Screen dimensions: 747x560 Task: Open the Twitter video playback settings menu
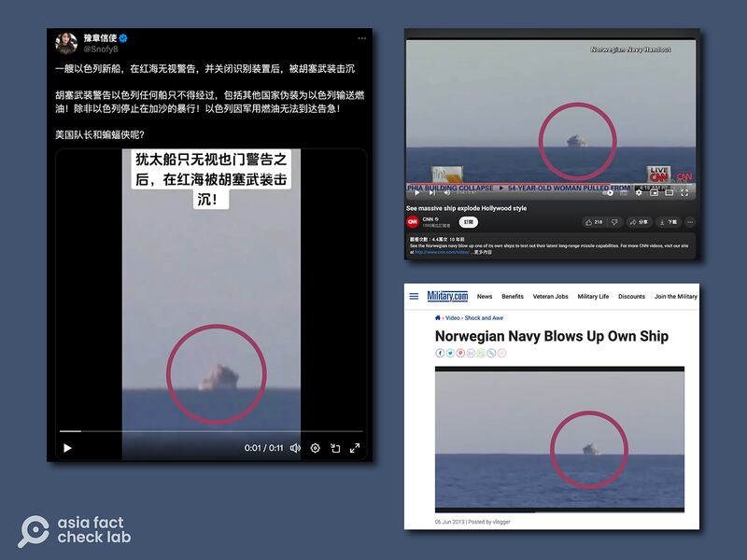[315, 448]
